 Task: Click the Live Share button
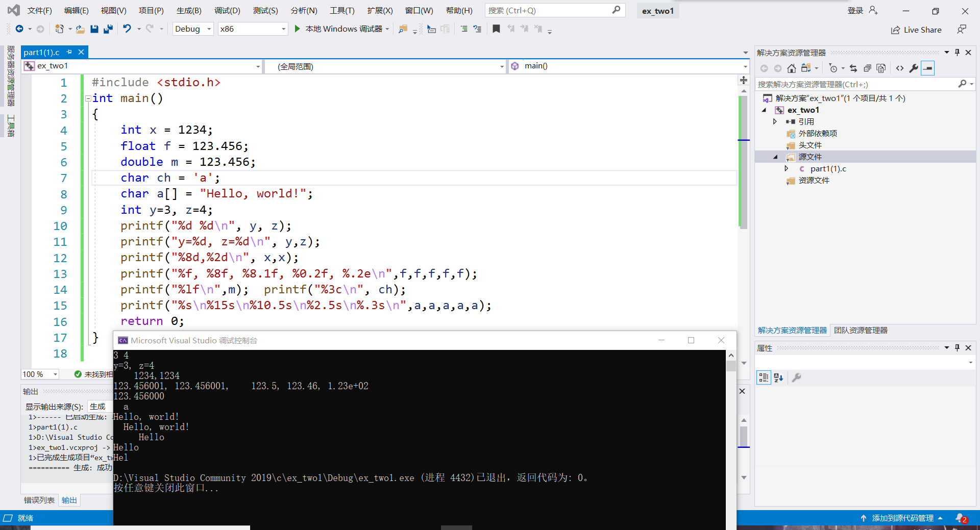pyautogui.click(x=916, y=30)
